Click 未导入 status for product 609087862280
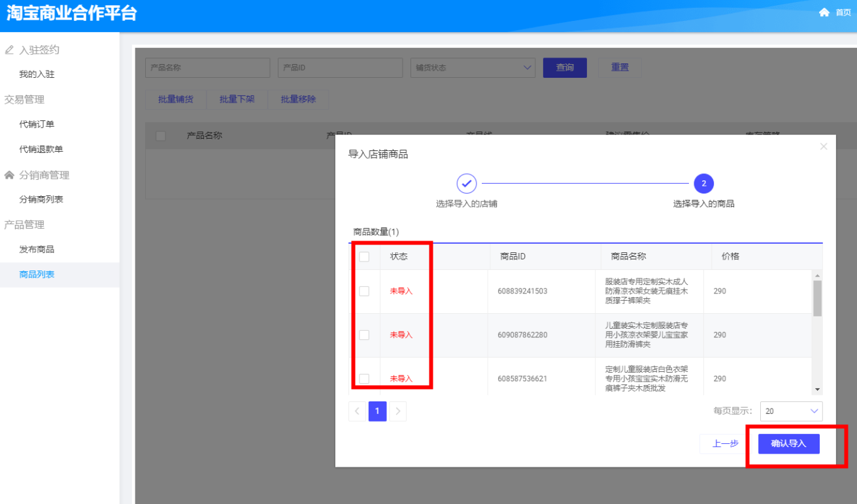Screen dimensions: 857x504 pos(401,335)
